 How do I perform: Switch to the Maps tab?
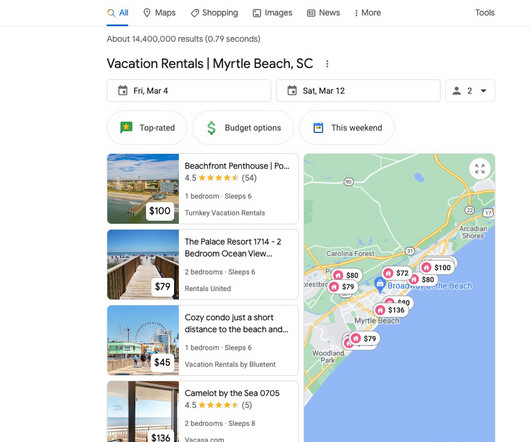coord(159,13)
